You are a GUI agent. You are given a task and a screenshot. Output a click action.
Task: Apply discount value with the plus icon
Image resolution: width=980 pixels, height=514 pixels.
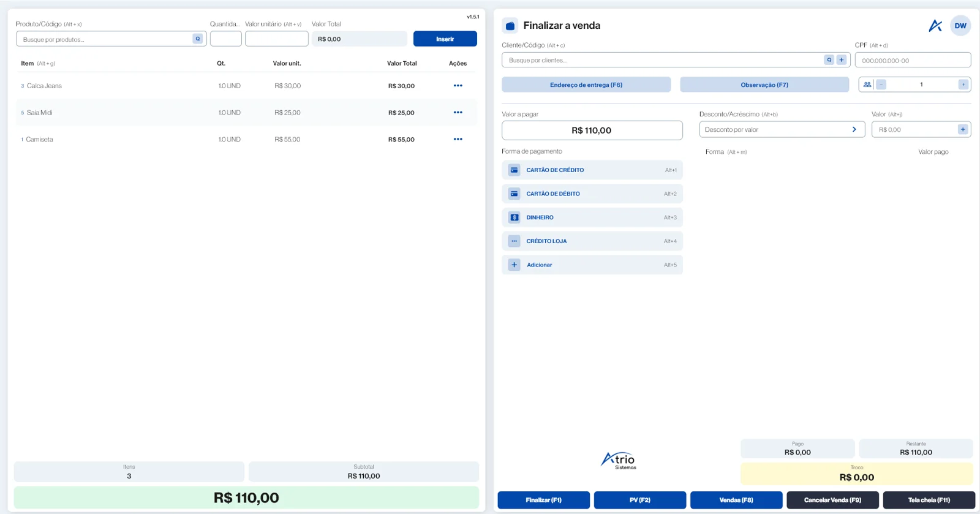point(963,129)
